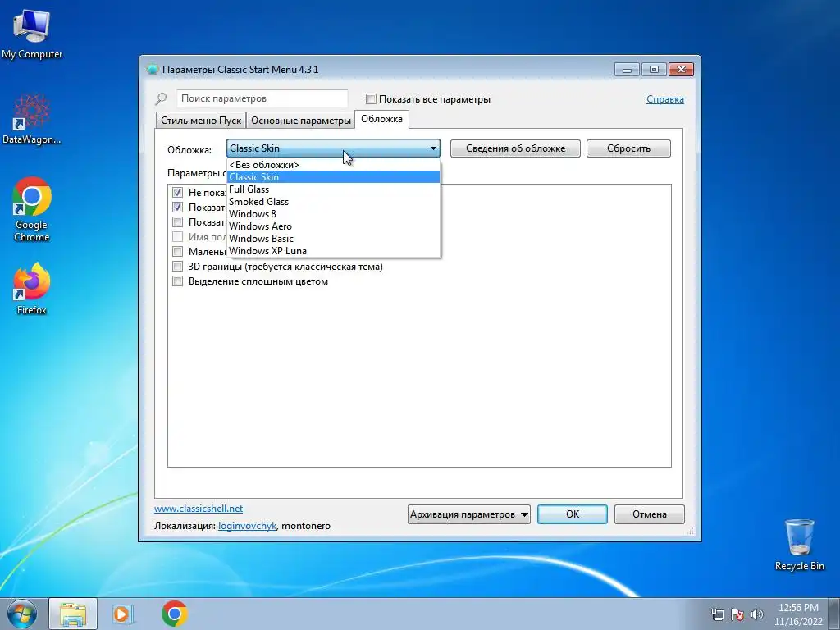Select <Без обложки> from the list
The width and height of the screenshot is (840, 630).
point(333,164)
